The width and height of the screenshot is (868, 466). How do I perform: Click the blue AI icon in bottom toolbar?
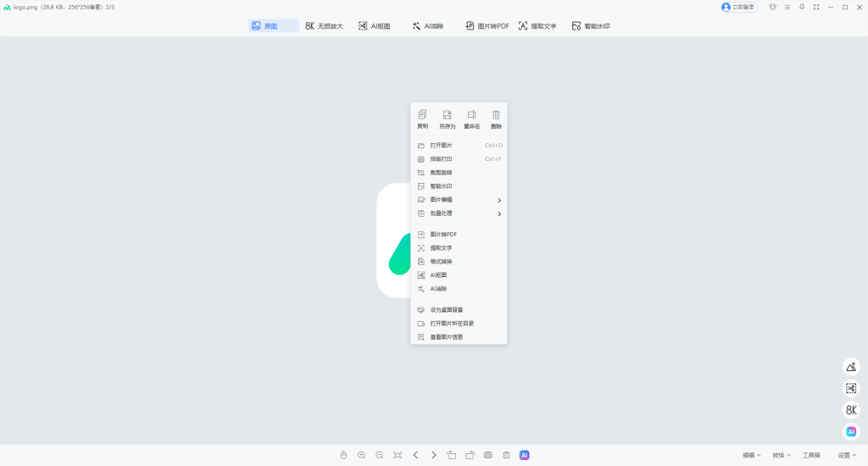[x=525, y=455]
